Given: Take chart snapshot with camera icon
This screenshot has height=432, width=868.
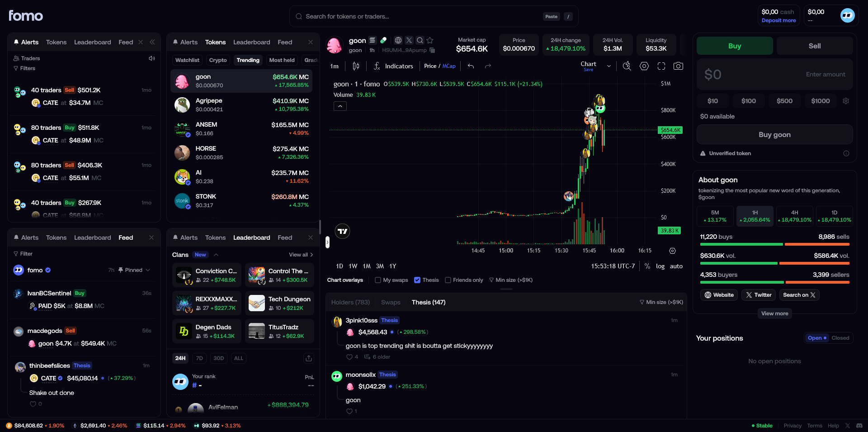Looking at the screenshot, I should click(678, 66).
